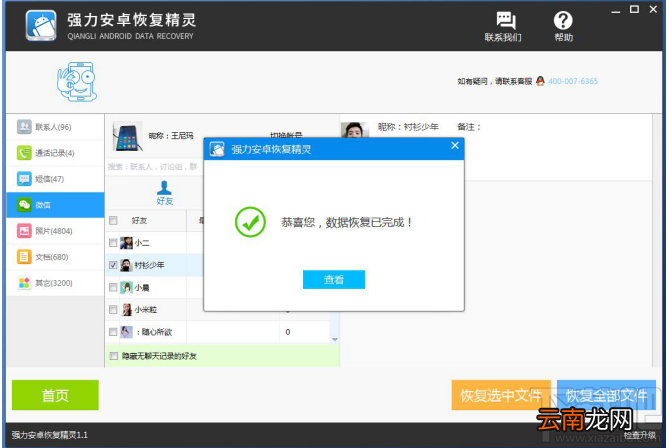Click the photo icon beside 照片

pyautogui.click(x=24, y=231)
